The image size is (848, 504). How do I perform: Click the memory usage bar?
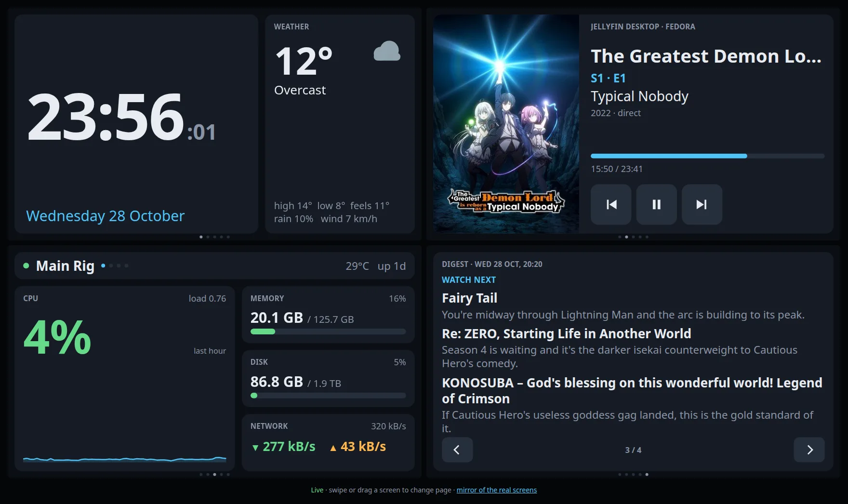point(328,332)
